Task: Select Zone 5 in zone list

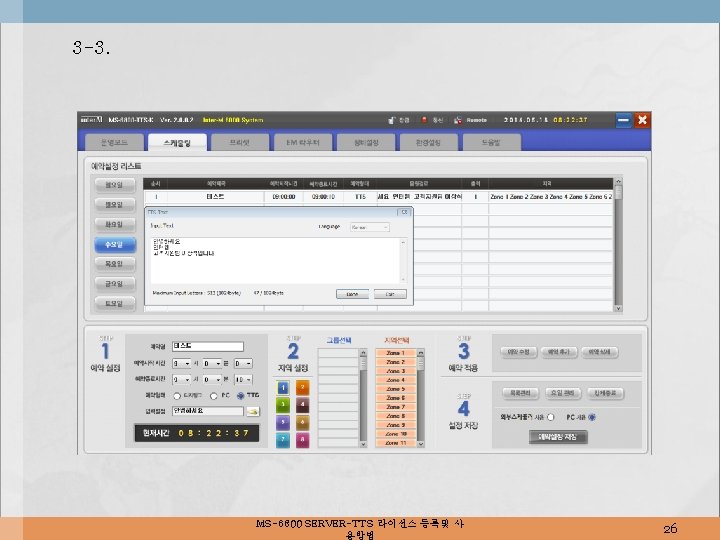Action: (x=396, y=389)
